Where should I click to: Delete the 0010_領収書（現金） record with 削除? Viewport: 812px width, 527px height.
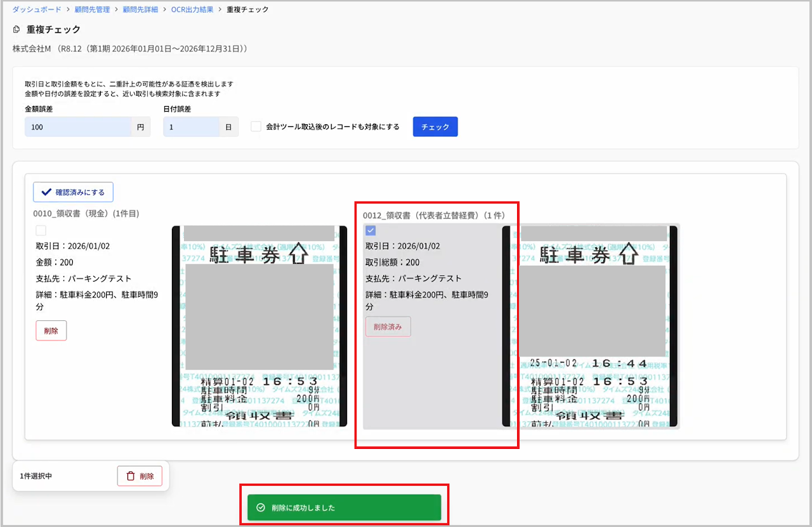coord(51,330)
